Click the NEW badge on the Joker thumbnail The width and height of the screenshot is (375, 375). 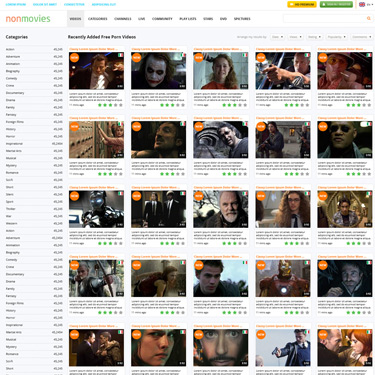click(136, 57)
